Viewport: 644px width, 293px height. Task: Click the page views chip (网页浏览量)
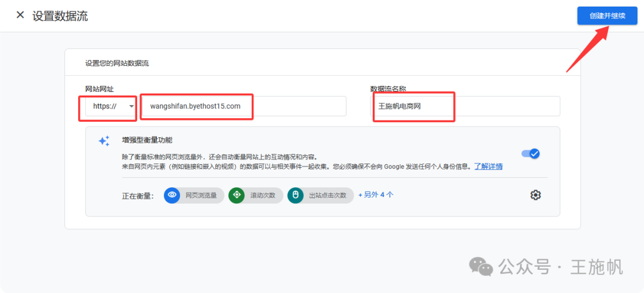194,196
